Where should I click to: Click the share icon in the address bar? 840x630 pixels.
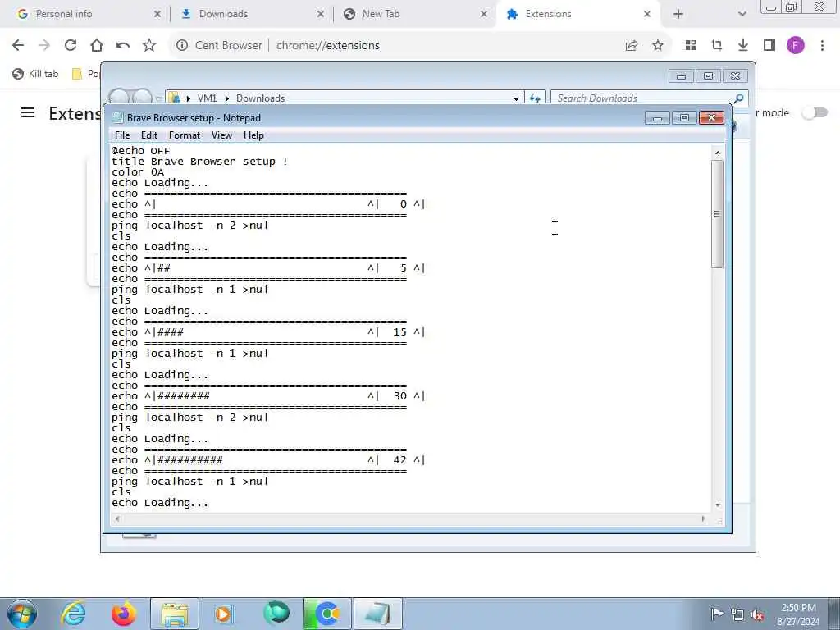coord(632,46)
